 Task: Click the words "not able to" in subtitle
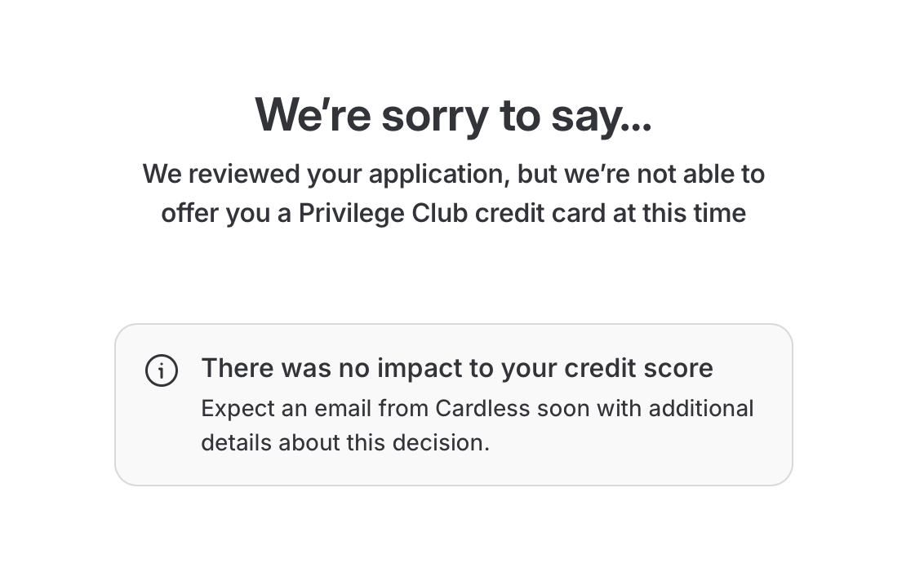click(701, 175)
